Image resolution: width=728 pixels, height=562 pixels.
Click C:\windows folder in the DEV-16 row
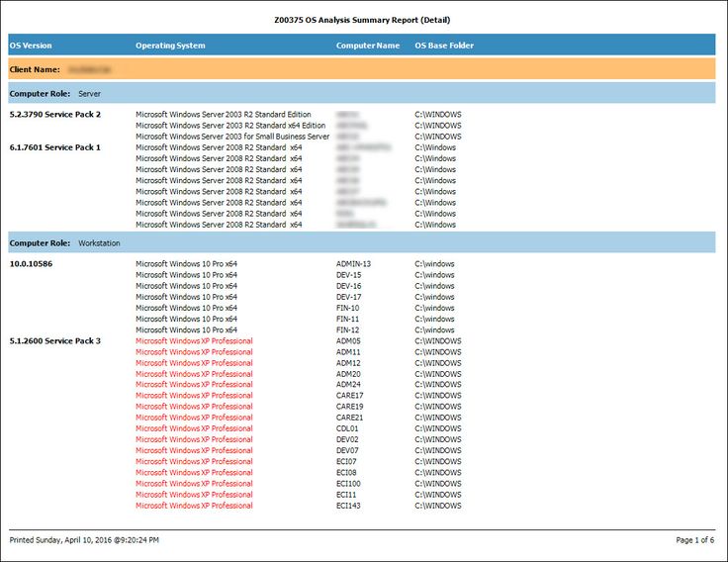[434, 286]
